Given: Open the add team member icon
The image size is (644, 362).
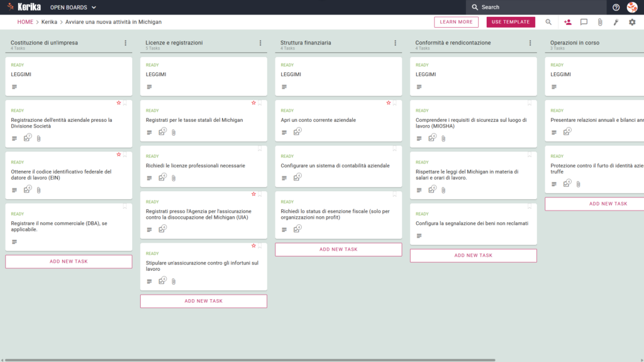Looking at the screenshot, I should tap(568, 22).
